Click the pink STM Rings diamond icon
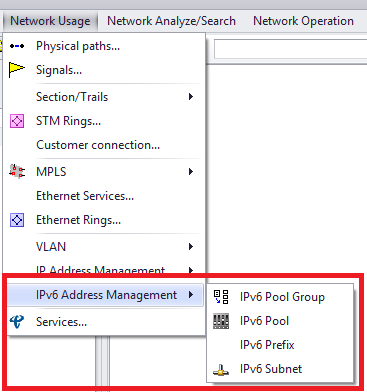 pyautogui.click(x=17, y=121)
